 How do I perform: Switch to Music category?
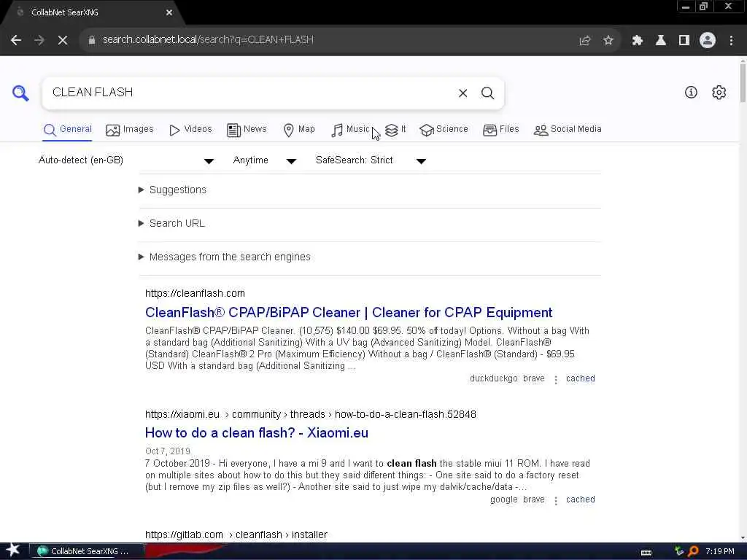coord(350,130)
